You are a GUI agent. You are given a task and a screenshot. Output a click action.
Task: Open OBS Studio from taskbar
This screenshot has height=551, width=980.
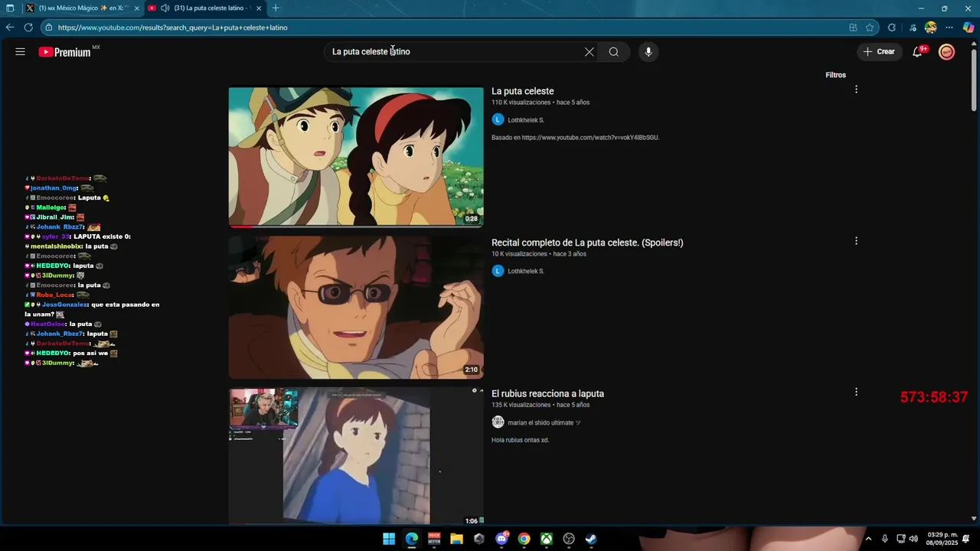pos(569,539)
